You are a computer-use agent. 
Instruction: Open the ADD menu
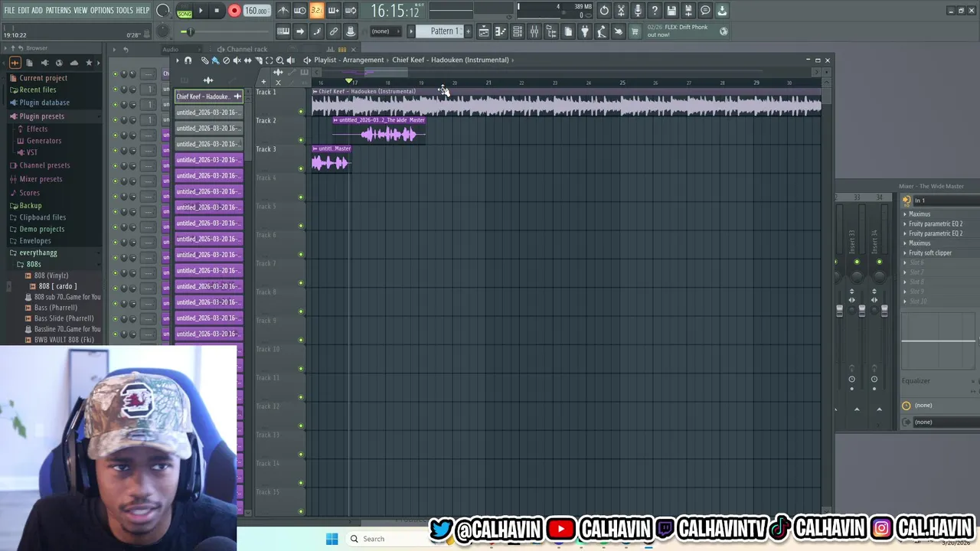pyautogui.click(x=37, y=11)
